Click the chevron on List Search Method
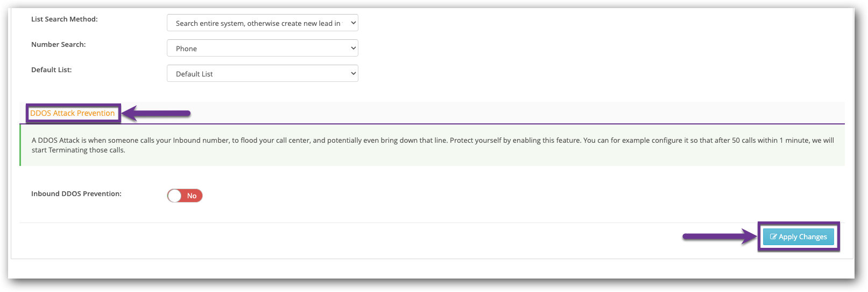The height and width of the screenshot is (292, 868). coord(353,23)
